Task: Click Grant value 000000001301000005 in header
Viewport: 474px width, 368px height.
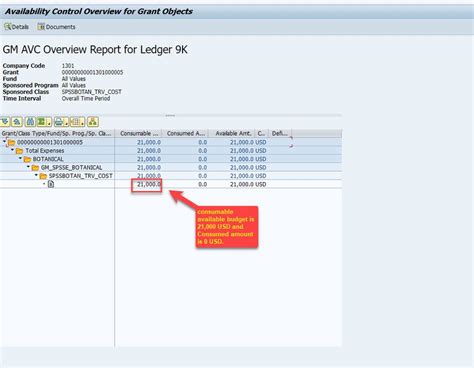Action: tap(92, 72)
